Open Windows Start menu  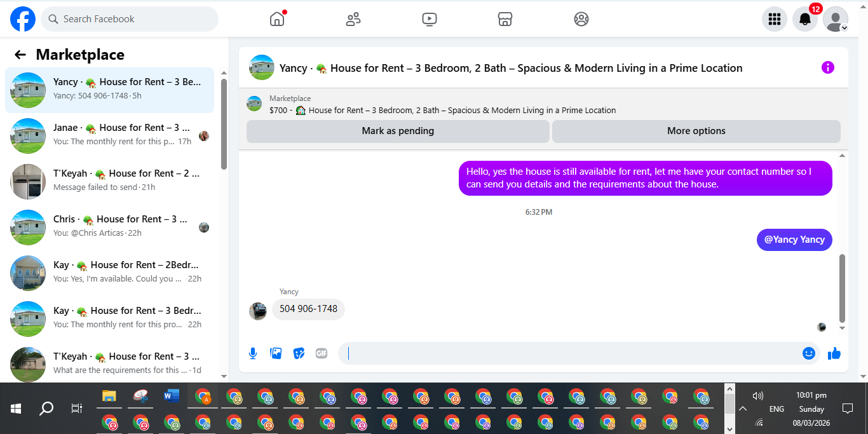click(16, 409)
